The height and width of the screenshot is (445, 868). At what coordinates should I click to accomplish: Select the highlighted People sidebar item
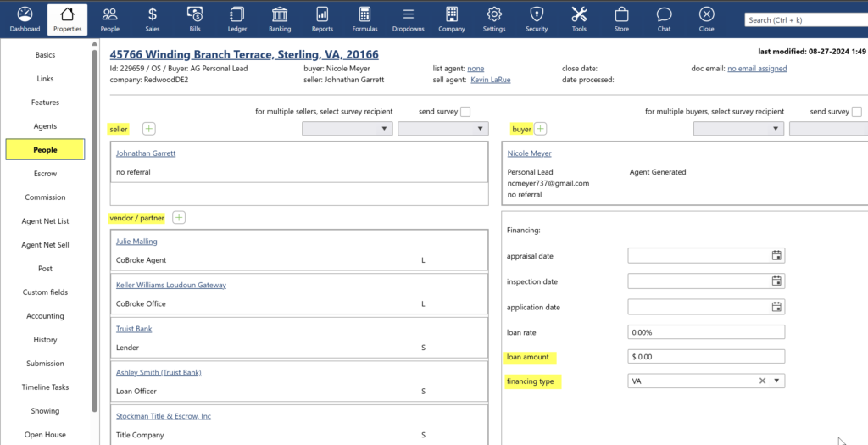coord(45,149)
